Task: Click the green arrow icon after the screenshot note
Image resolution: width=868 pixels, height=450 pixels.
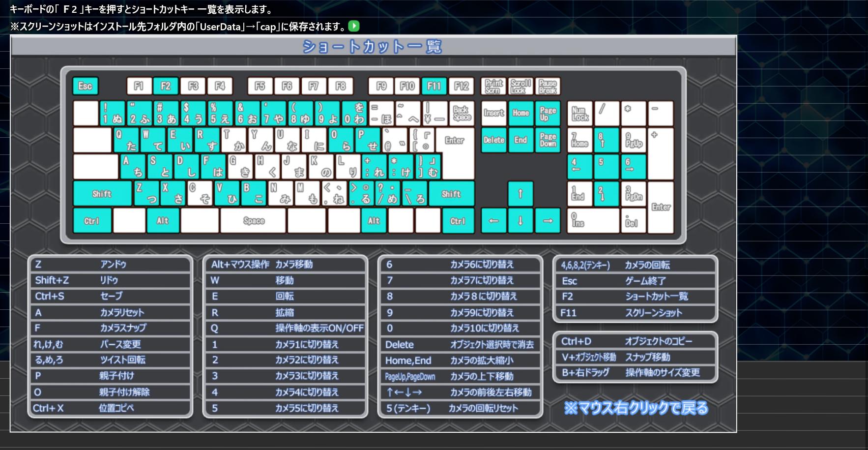Action: [x=353, y=26]
